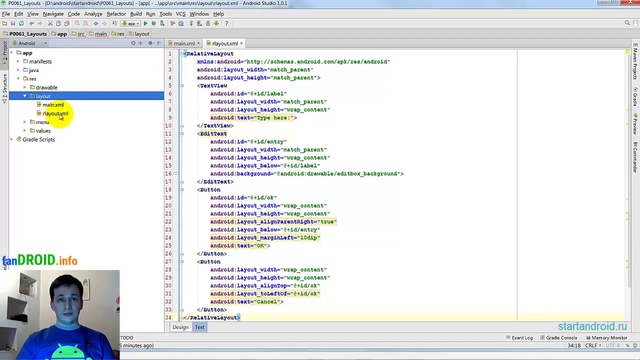This screenshot has height=360, width=640.
Task: Click the Cut scissors icon
Action: pyautogui.click(x=50, y=24)
